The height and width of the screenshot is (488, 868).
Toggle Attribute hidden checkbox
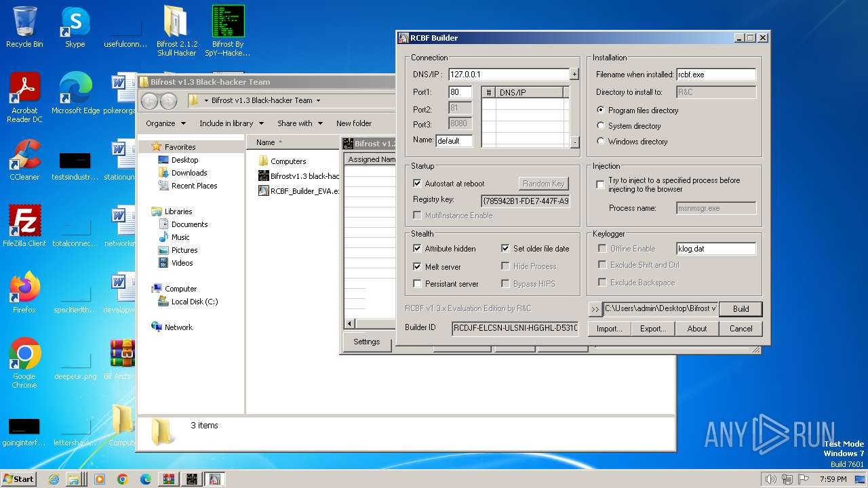coord(417,249)
